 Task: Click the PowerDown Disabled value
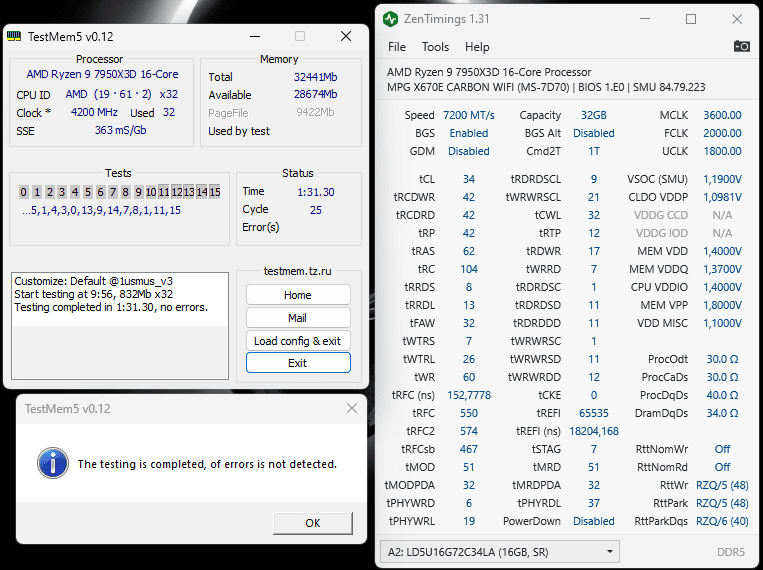(594, 521)
